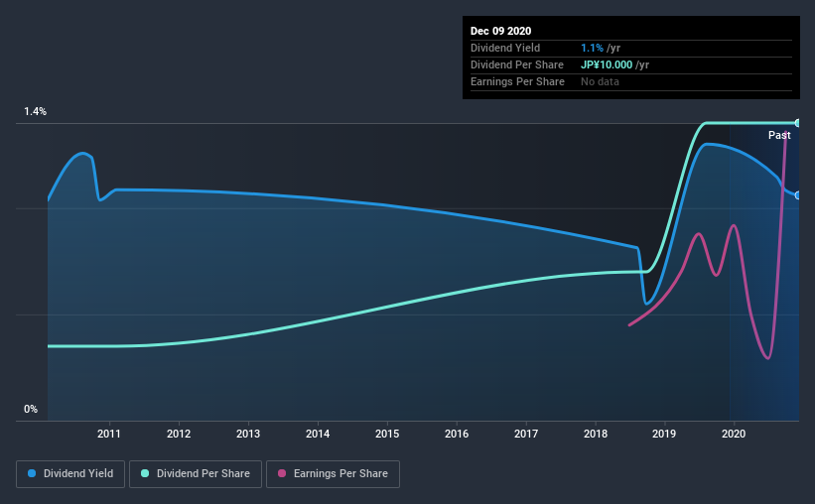The image size is (815, 504).
Task: Toggle the Earnings Per Share legend button
Action: pyautogui.click(x=333, y=474)
